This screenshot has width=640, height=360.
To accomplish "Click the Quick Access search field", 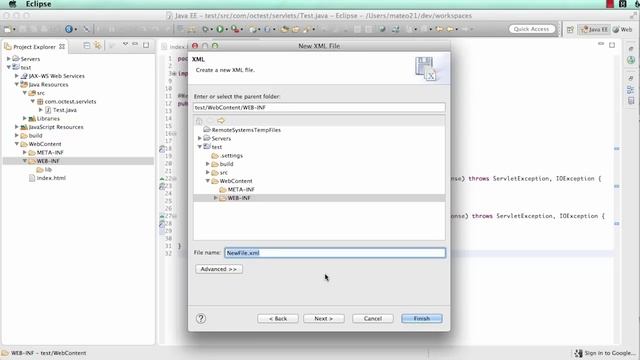I will (532, 29).
